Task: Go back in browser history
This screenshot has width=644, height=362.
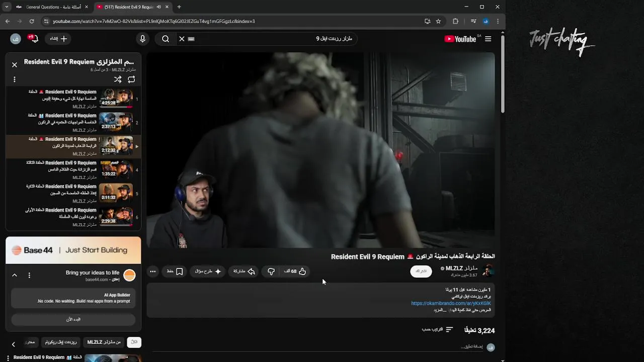Action: point(8,21)
